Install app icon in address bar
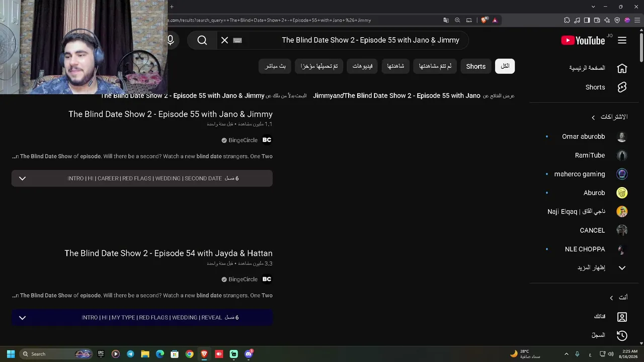Screen dimensions: 644x362 (469, 20)
